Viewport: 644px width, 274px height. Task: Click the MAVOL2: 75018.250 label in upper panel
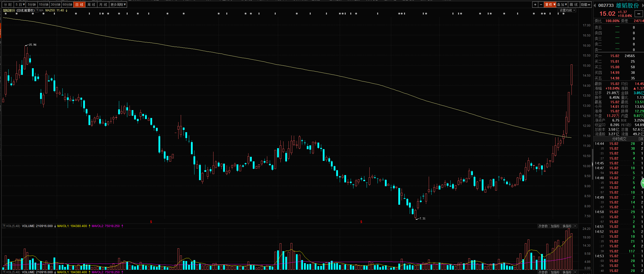pos(105,226)
